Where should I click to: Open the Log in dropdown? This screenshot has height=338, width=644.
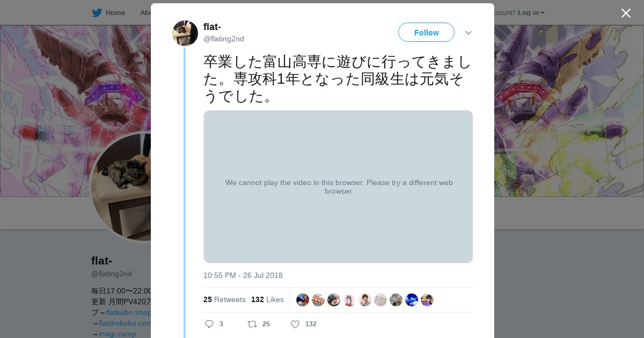531,13
